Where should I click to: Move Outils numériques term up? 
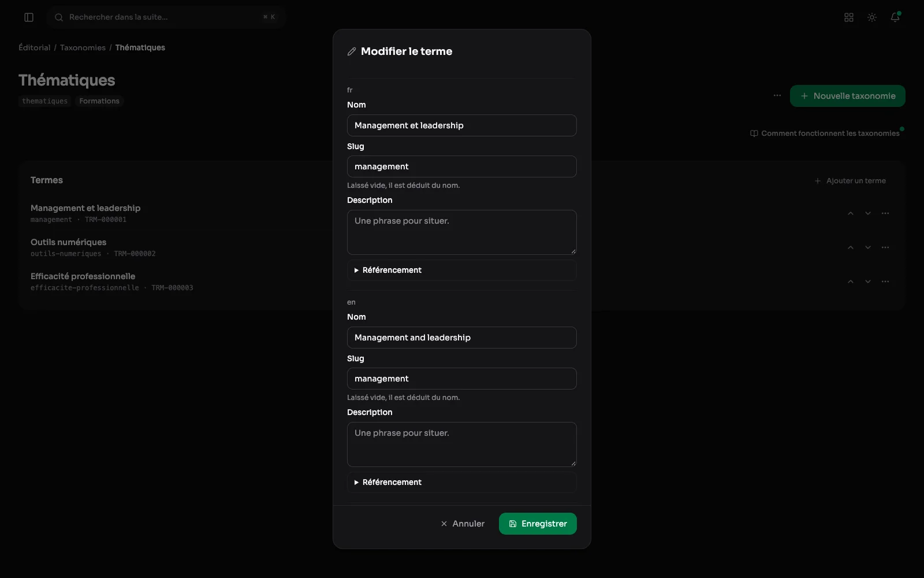pos(851,247)
